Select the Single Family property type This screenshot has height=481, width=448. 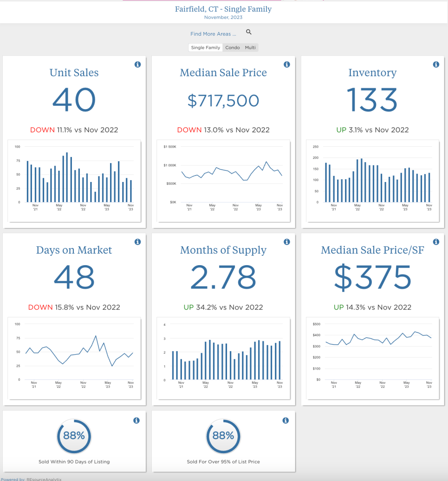[x=205, y=47]
